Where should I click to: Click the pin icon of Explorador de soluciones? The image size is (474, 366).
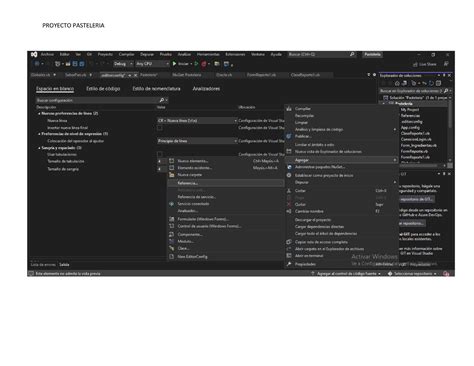click(x=444, y=76)
